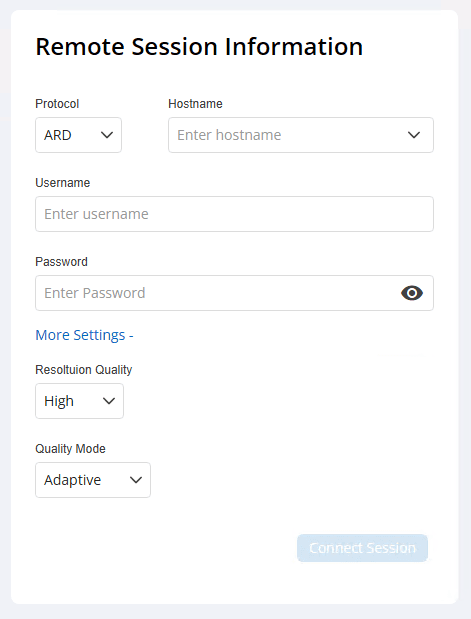Focus the Enter hostname field
This screenshot has width=471, height=619.
click(301, 135)
